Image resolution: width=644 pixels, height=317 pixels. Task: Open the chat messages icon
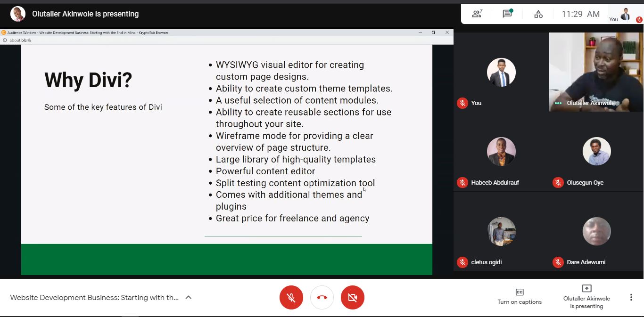[507, 14]
